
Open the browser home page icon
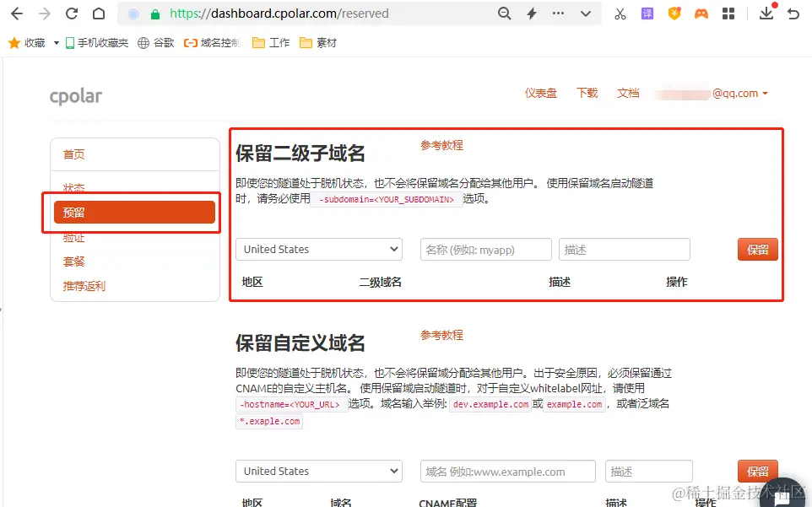point(99,13)
